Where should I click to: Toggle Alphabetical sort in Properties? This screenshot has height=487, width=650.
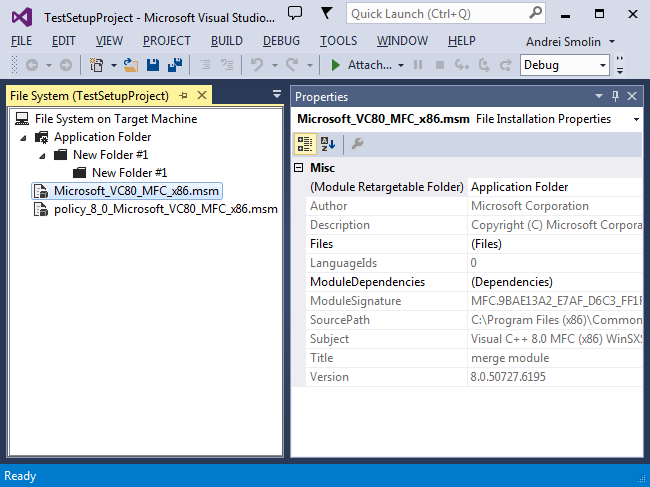[328, 144]
